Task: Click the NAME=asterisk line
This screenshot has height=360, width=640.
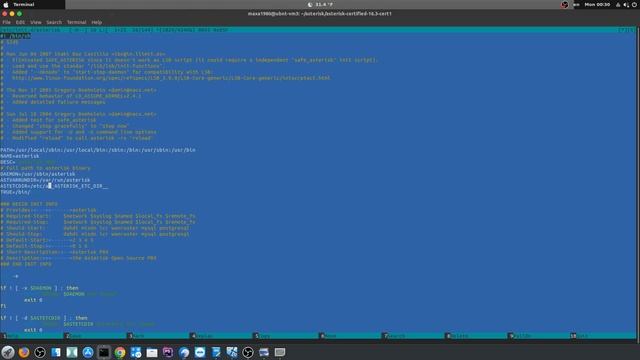Action: (x=20, y=156)
